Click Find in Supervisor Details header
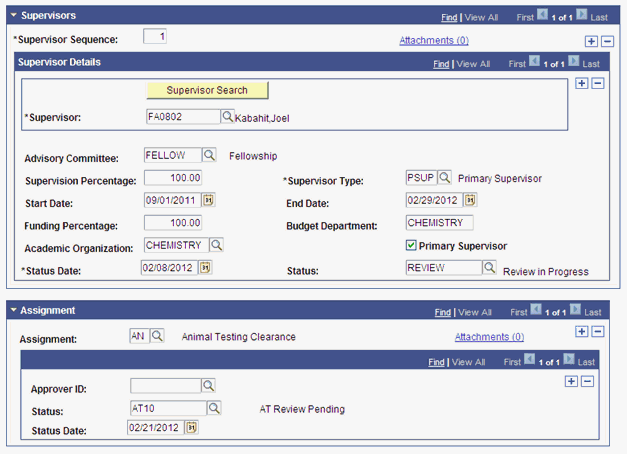This screenshot has width=627, height=454. pos(441,64)
